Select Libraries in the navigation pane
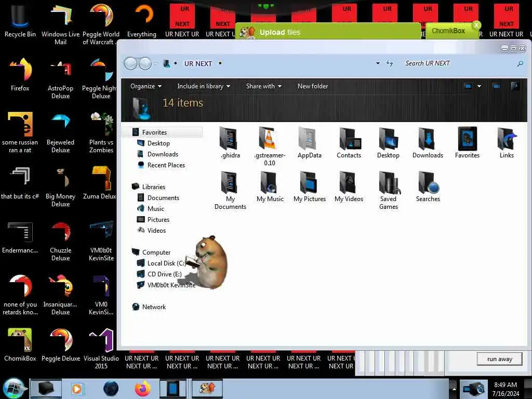The height and width of the screenshot is (399, 532). [153, 187]
